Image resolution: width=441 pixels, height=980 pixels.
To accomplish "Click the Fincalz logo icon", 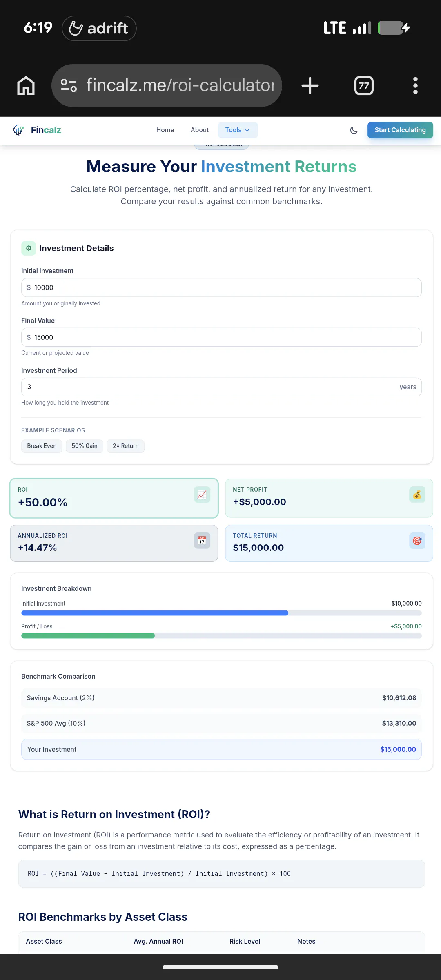I will coord(19,130).
